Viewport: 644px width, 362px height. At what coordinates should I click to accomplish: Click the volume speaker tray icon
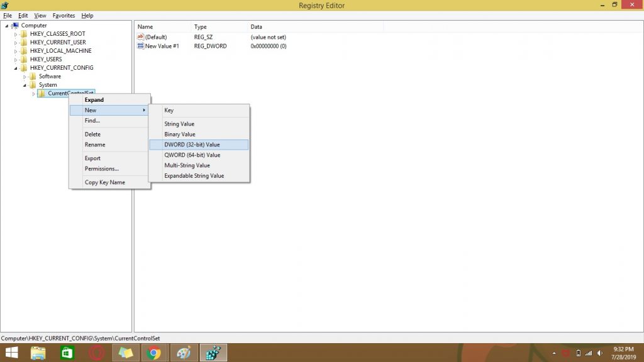pyautogui.click(x=600, y=353)
